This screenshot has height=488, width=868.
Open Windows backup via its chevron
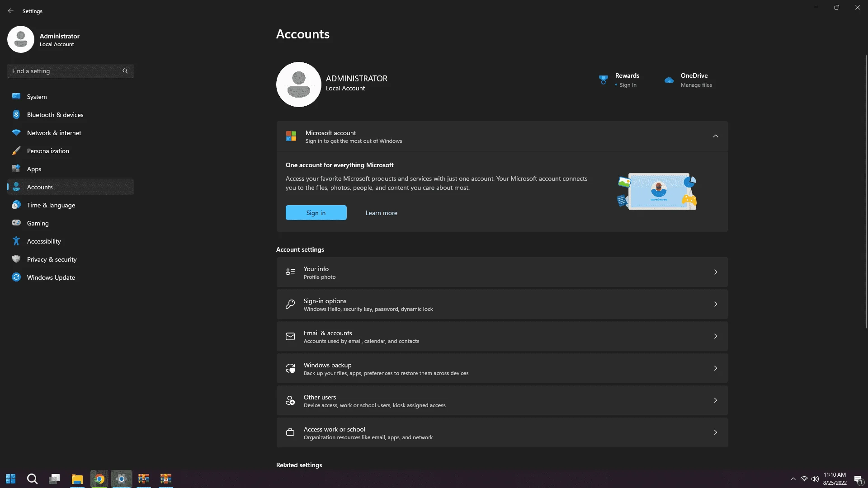(716, 368)
